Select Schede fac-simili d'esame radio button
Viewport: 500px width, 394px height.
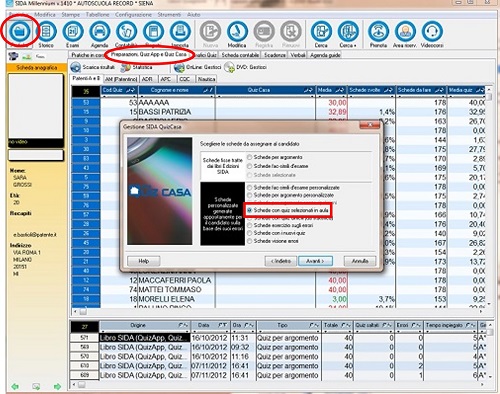coord(249,166)
